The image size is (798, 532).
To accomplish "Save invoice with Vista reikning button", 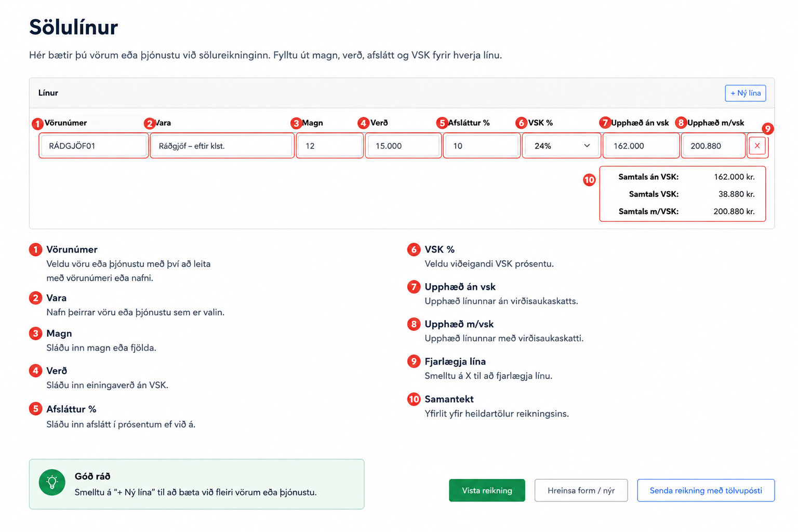I will tap(487, 490).
